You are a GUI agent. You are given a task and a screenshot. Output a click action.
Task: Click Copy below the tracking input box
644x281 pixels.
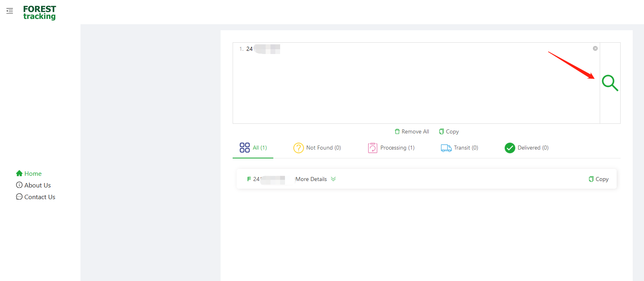tap(449, 131)
